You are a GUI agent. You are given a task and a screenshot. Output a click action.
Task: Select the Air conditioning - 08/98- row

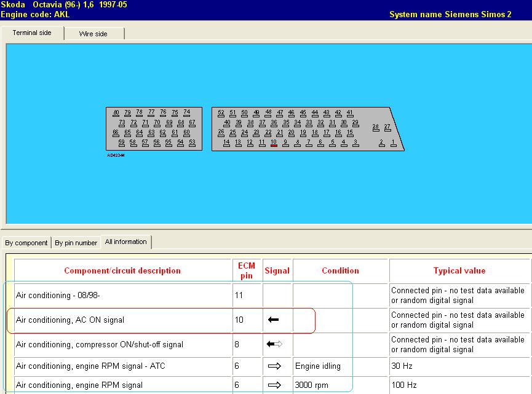(x=122, y=296)
